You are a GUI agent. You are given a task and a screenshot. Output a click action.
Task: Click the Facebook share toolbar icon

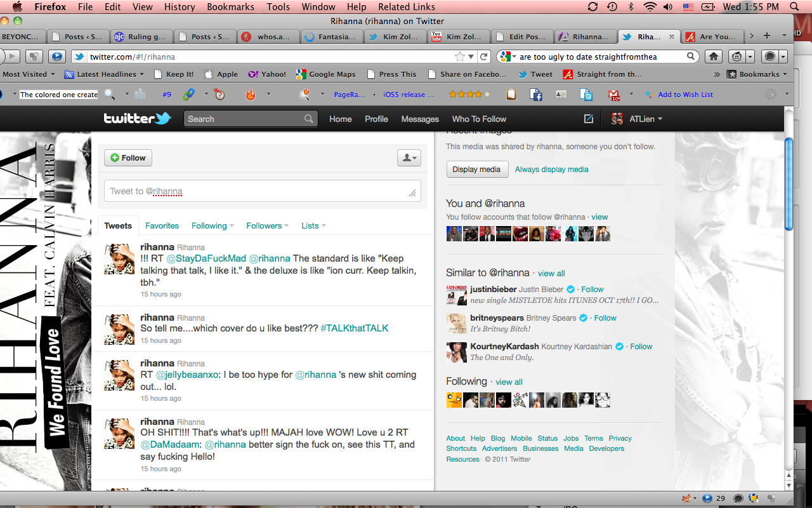click(x=536, y=95)
